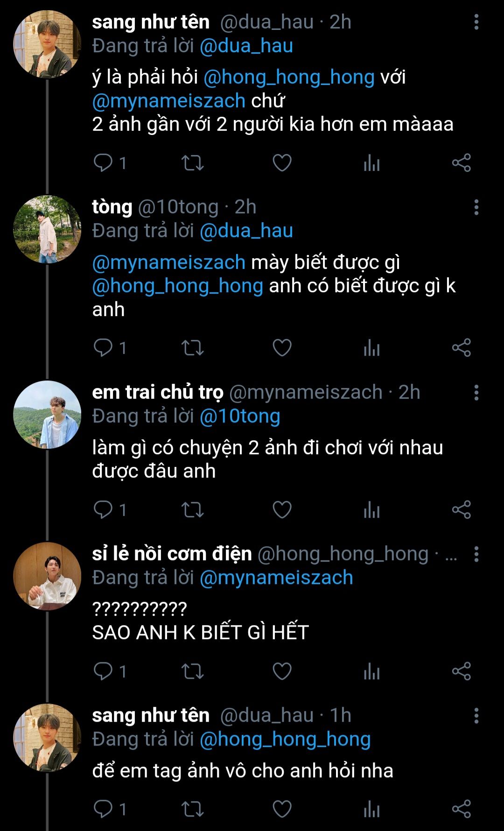Open sỉ lẻ nồi cơm điện's avatar
The image size is (504, 831).
pos(47,576)
